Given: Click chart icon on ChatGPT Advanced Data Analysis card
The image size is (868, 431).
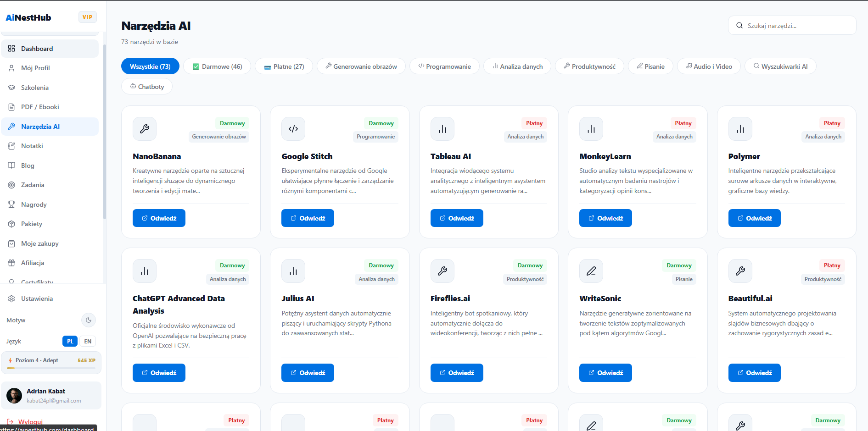Looking at the screenshot, I should tap(145, 271).
